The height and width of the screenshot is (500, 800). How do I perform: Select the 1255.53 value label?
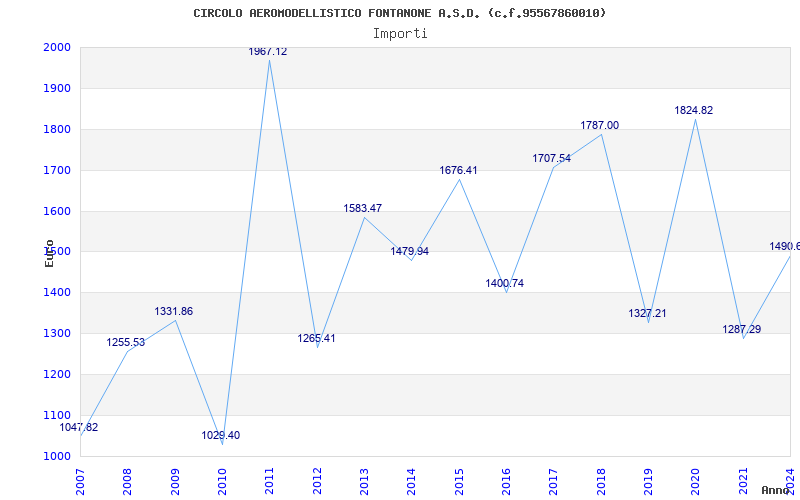pyautogui.click(x=126, y=342)
